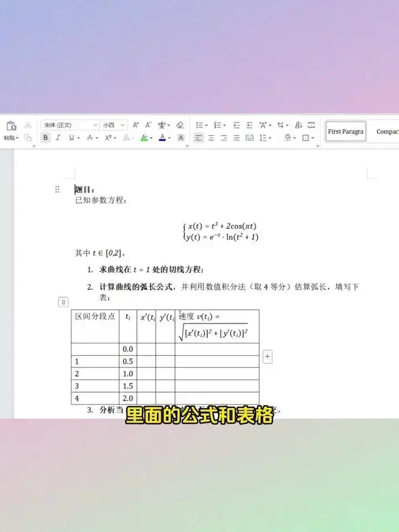Open the borders dropdown arrow
The image size is (399, 532).
click(313, 138)
